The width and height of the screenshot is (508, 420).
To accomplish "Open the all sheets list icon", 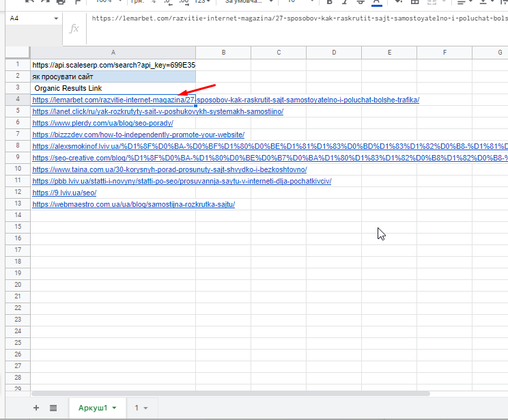I will tap(53, 408).
